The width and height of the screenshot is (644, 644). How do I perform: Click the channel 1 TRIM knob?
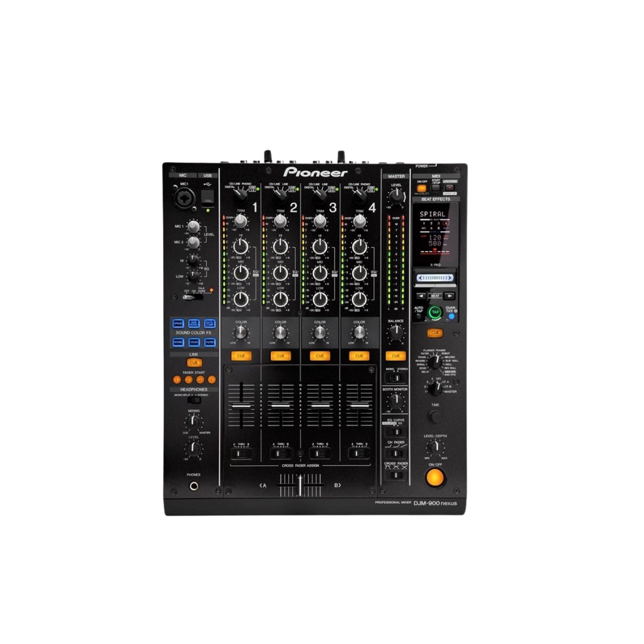pyautogui.click(x=241, y=222)
